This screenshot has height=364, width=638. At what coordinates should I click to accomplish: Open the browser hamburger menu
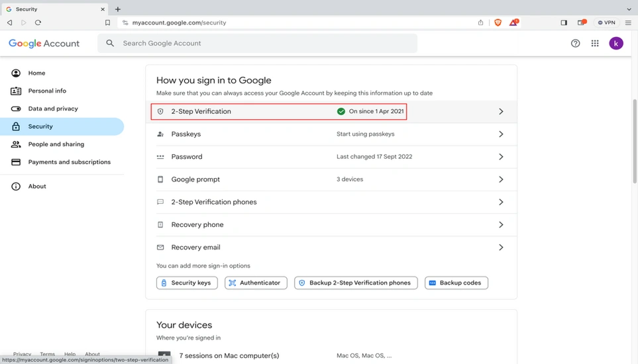coord(628,23)
